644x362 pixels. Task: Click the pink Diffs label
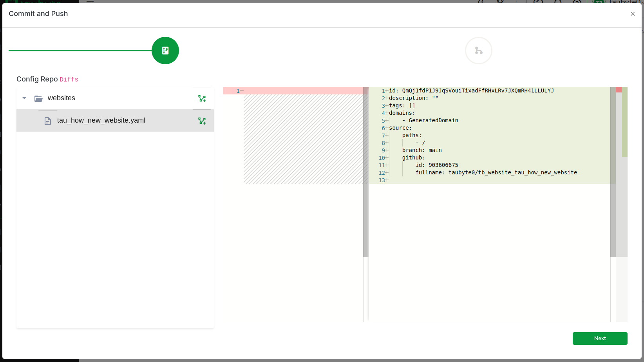[x=69, y=80]
